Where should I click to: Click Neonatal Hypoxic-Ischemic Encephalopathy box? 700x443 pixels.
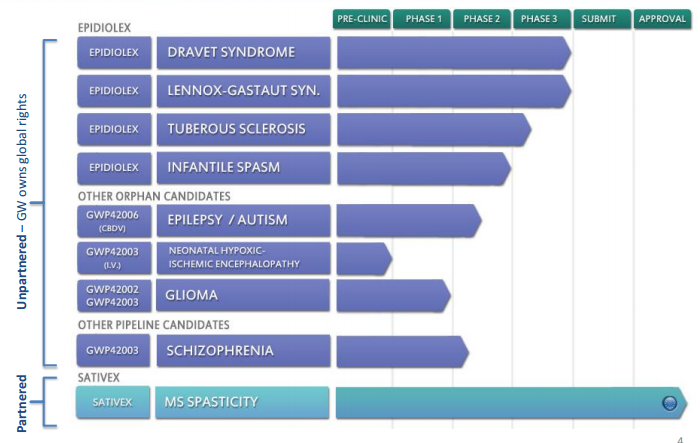244,258
